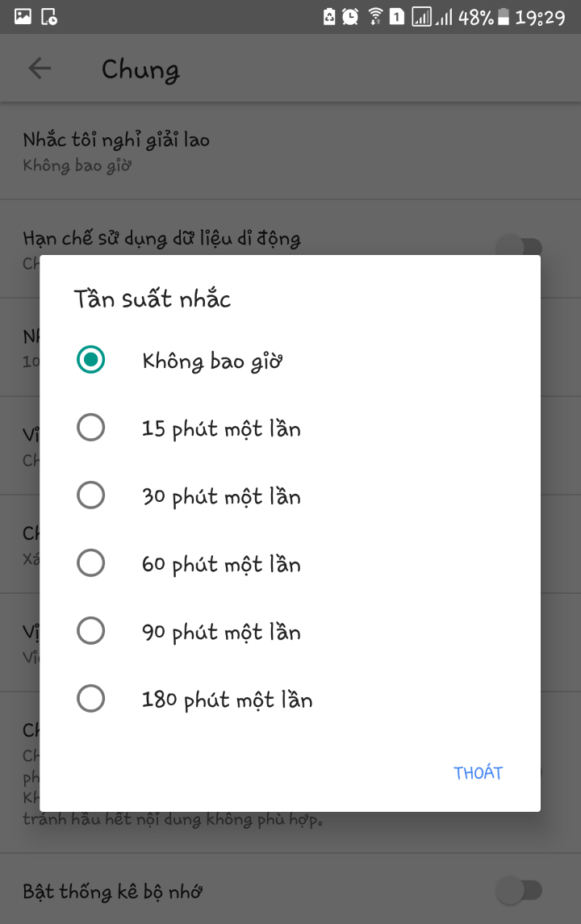Tap the battery status icon

504,16
